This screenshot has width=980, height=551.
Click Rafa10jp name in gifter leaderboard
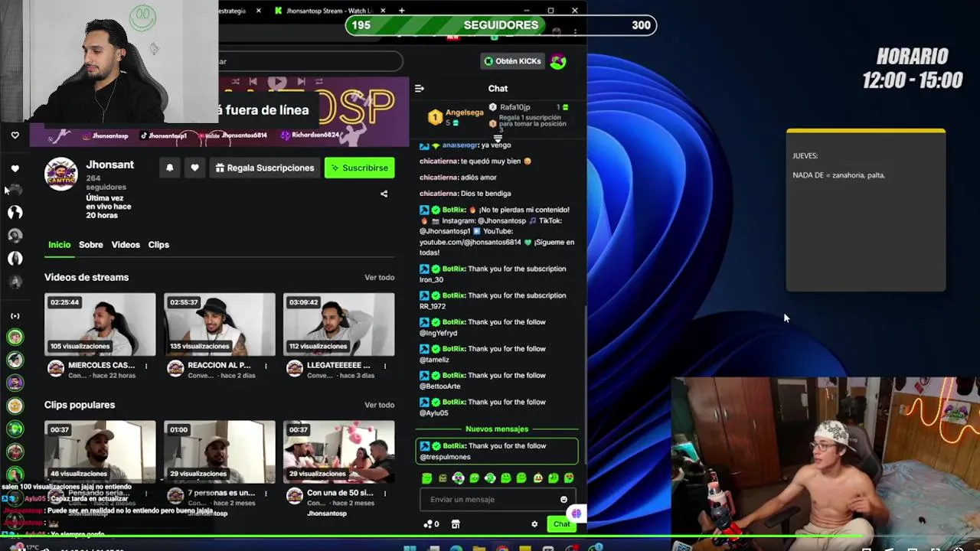click(x=514, y=107)
